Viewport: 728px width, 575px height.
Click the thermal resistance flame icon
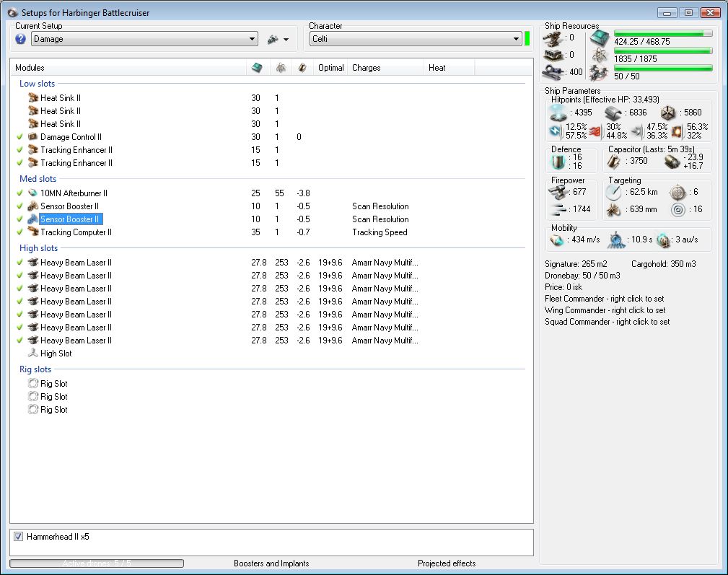click(596, 131)
